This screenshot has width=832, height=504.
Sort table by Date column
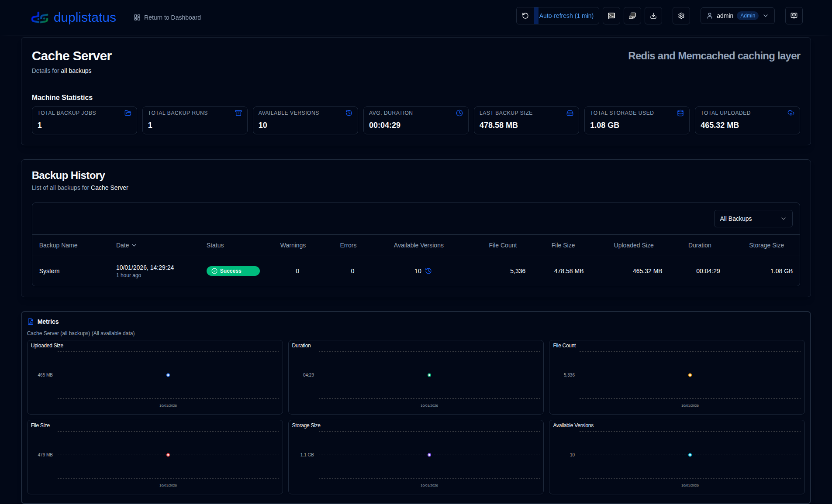[126, 245]
